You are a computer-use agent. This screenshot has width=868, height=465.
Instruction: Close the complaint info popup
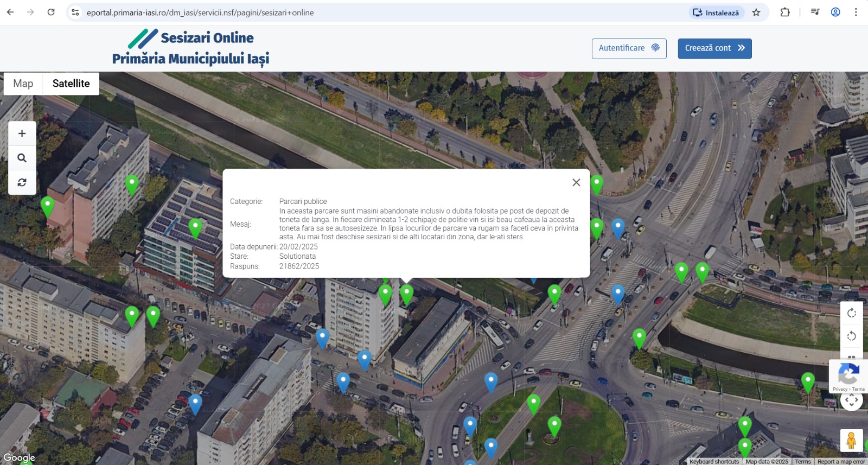point(576,182)
